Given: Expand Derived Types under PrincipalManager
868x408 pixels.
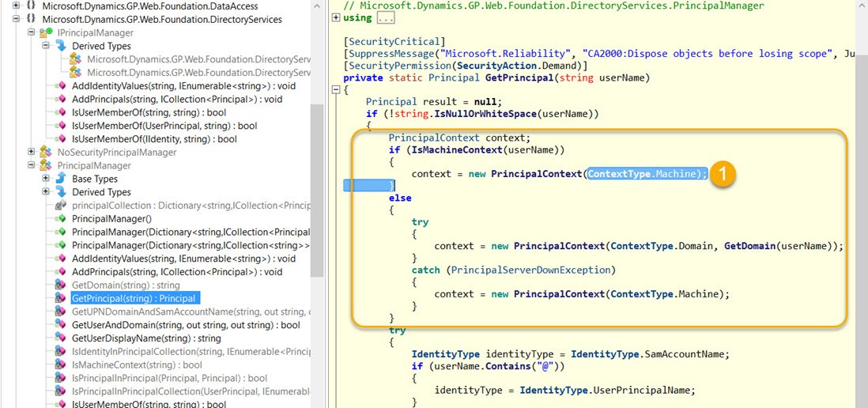Looking at the screenshot, I should click(x=47, y=192).
